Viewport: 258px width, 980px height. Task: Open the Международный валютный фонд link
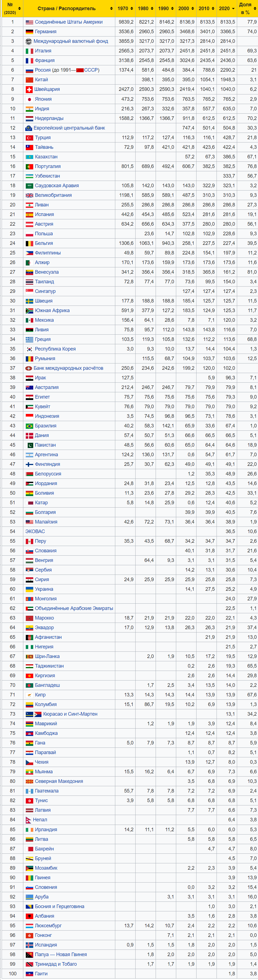pyautogui.click(x=71, y=41)
